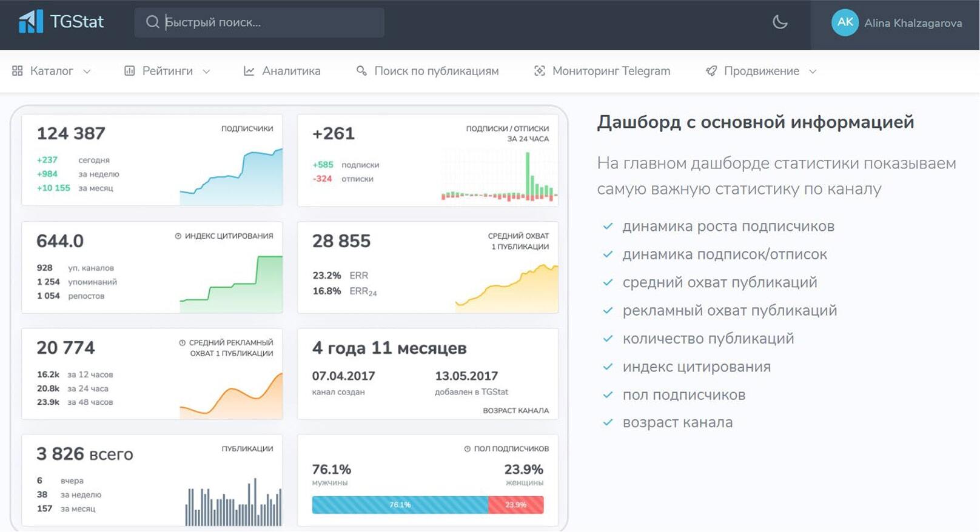
Task: Click the 928 уп. каналов row
Action: tap(75, 268)
